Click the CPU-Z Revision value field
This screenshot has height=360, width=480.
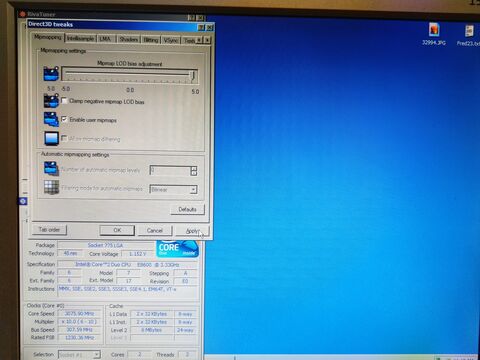pyautogui.click(x=185, y=281)
